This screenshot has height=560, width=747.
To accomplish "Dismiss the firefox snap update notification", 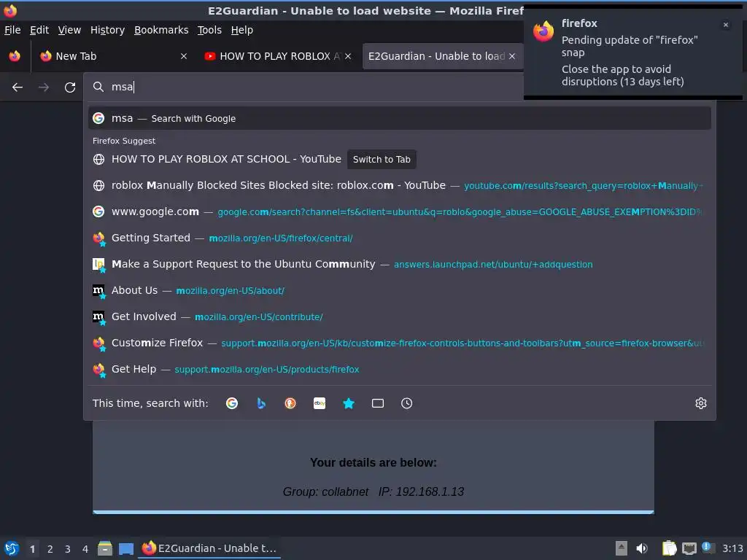I will [726, 25].
